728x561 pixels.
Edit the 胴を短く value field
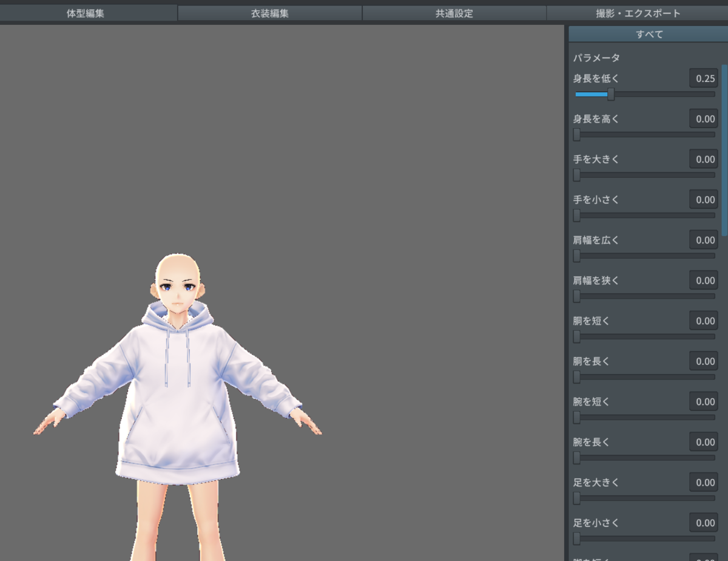[704, 321]
